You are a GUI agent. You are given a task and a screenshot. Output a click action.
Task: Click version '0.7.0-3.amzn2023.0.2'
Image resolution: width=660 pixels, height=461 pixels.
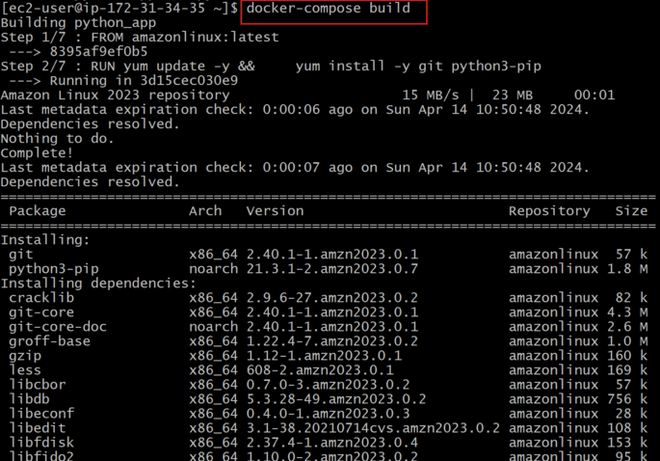(328, 384)
